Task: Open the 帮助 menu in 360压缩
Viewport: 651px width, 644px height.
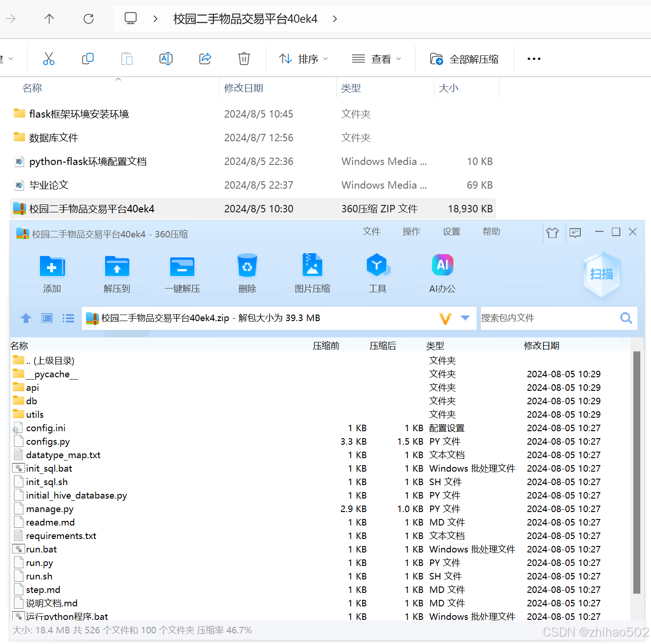Action: [492, 231]
